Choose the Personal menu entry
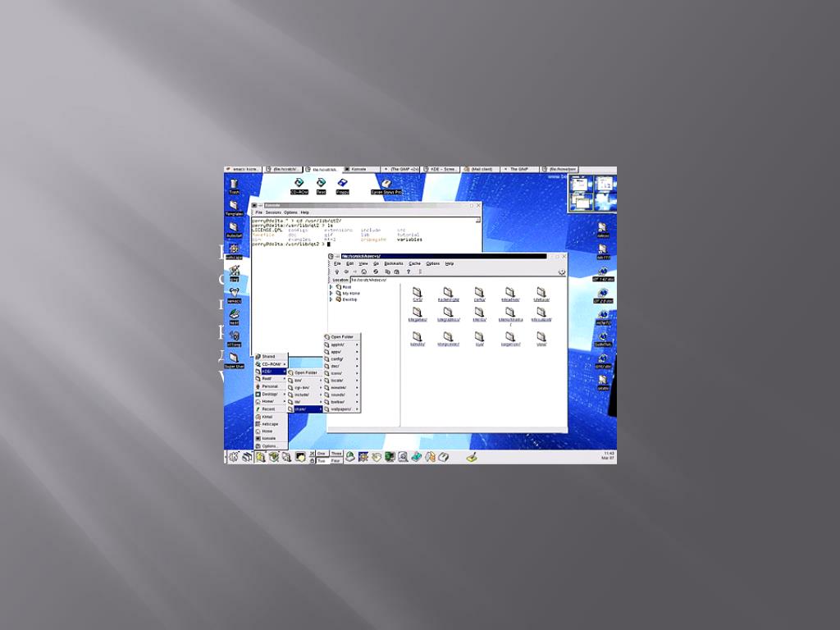Viewport: 840px width, 630px height. [x=271, y=386]
